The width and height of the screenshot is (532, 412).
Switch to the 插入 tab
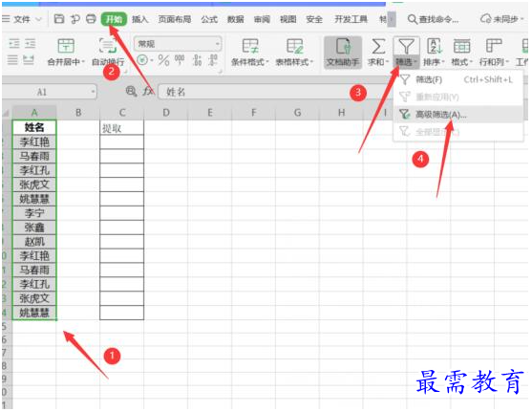click(139, 19)
